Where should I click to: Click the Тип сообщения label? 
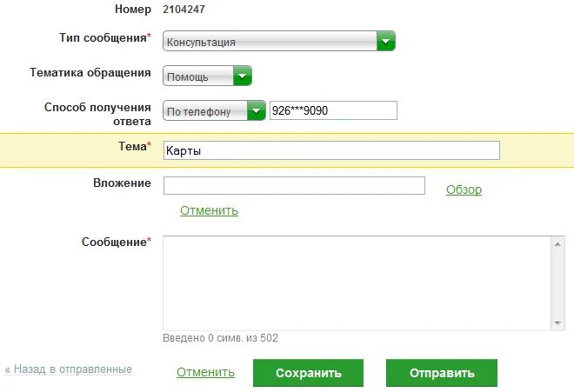pos(105,37)
